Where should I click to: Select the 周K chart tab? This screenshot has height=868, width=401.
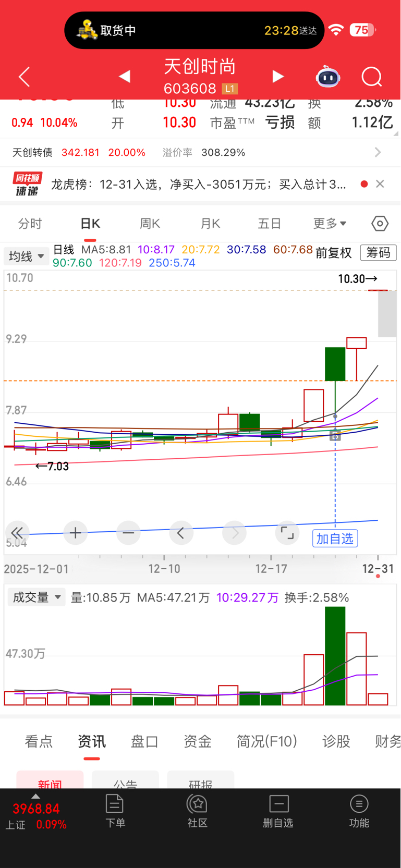tap(150, 224)
